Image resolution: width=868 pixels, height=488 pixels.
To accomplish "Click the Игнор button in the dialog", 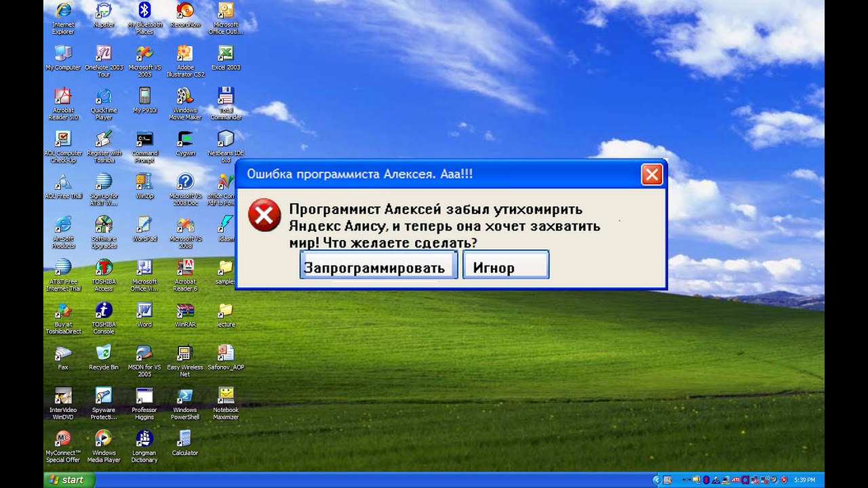I will [x=506, y=265].
